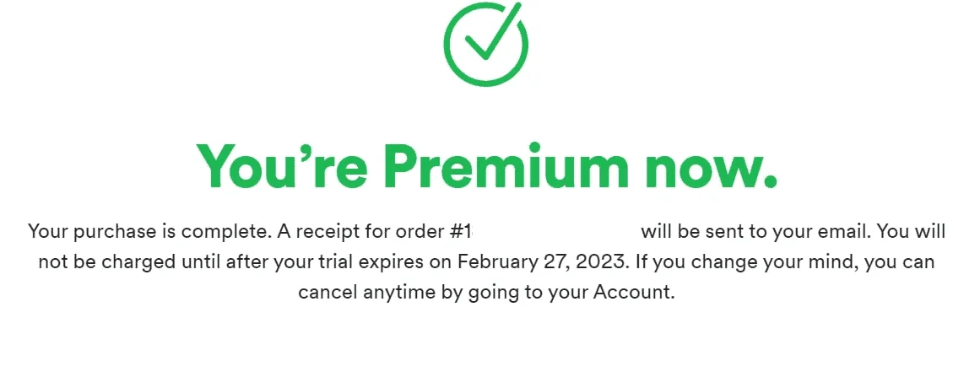980x377 pixels.
Task: Click the word "order" before the number
Action: (x=420, y=232)
